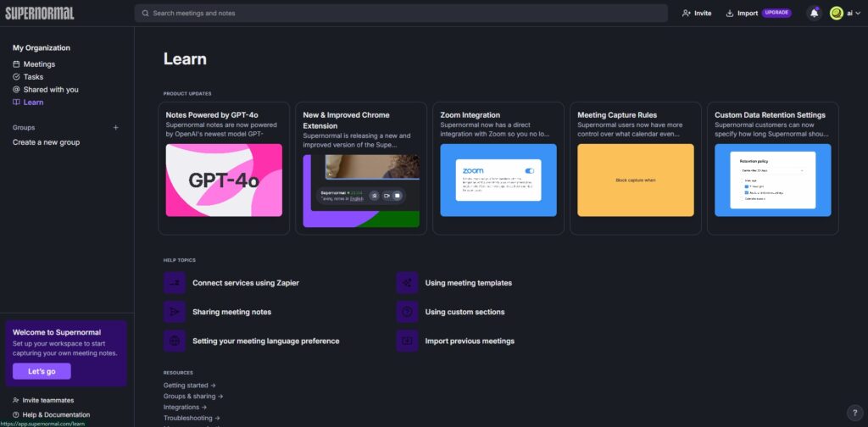Screen dimensions: 868x427
Task: Open Troubleshooting resource link
Action: [x=192, y=419]
